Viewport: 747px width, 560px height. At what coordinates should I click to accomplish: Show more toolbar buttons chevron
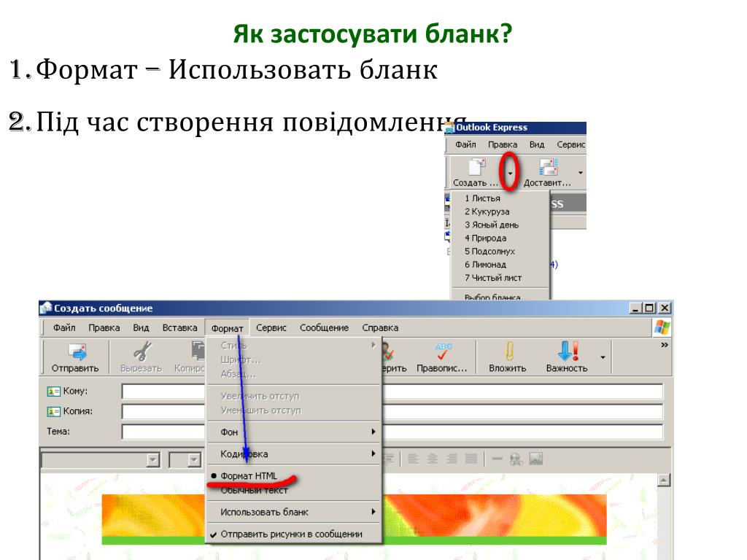(x=665, y=345)
